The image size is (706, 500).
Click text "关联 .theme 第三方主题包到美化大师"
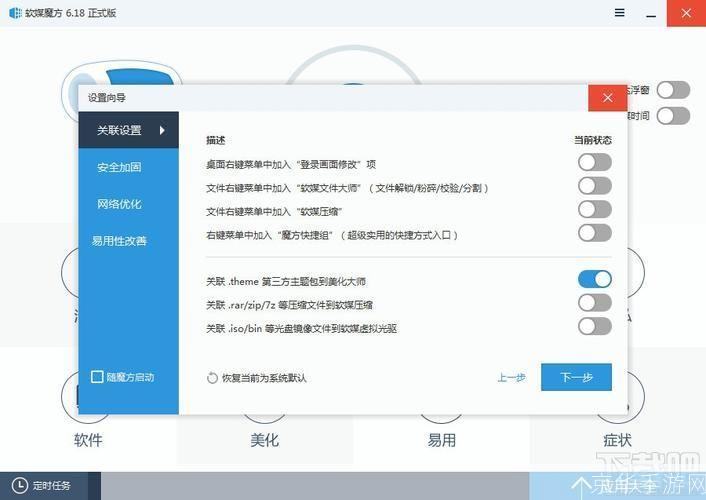pos(286,282)
